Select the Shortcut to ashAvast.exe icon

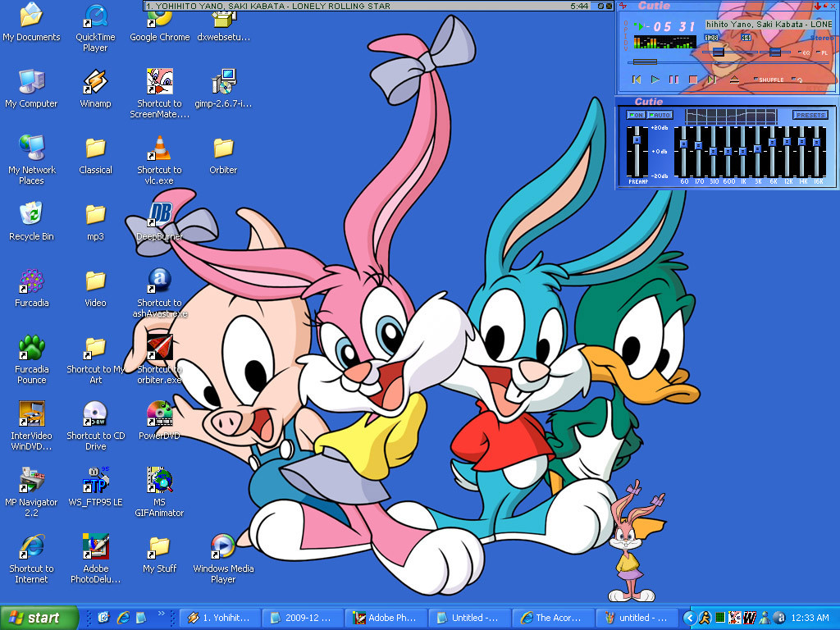point(160,294)
